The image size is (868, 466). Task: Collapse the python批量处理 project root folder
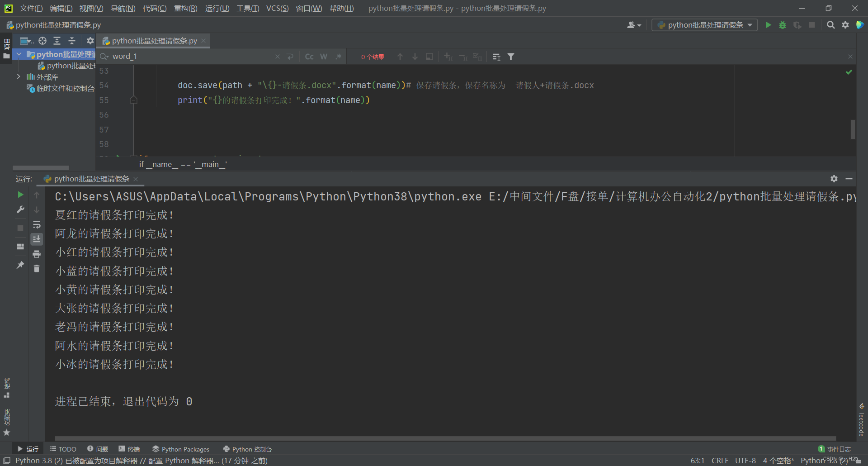(19, 54)
